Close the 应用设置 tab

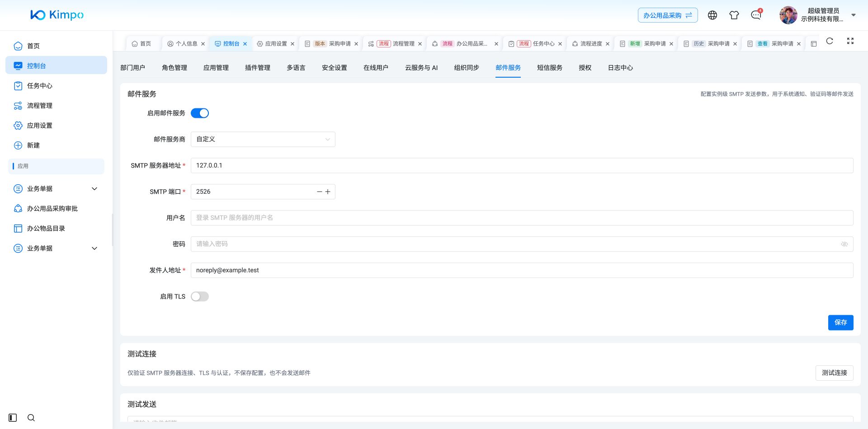coord(292,44)
